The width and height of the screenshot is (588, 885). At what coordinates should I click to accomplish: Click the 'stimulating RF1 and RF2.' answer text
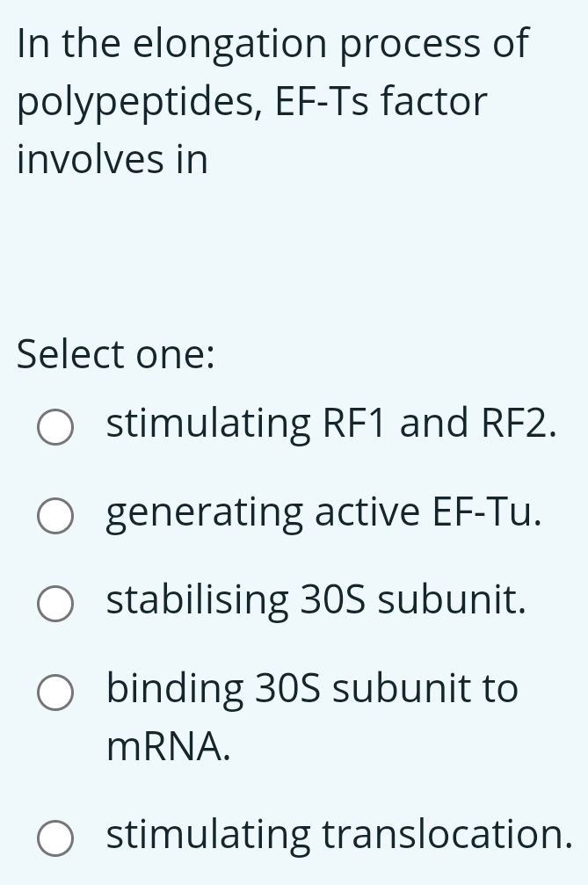click(331, 424)
